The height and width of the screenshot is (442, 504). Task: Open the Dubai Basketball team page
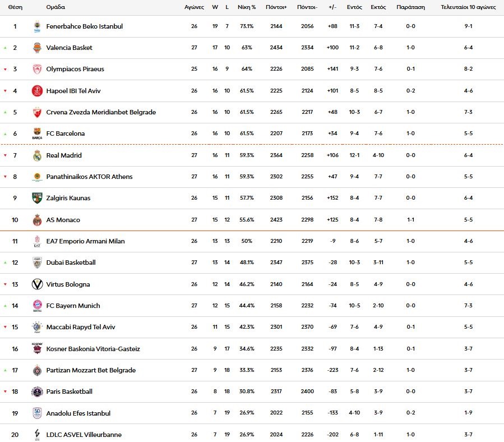coord(71,263)
